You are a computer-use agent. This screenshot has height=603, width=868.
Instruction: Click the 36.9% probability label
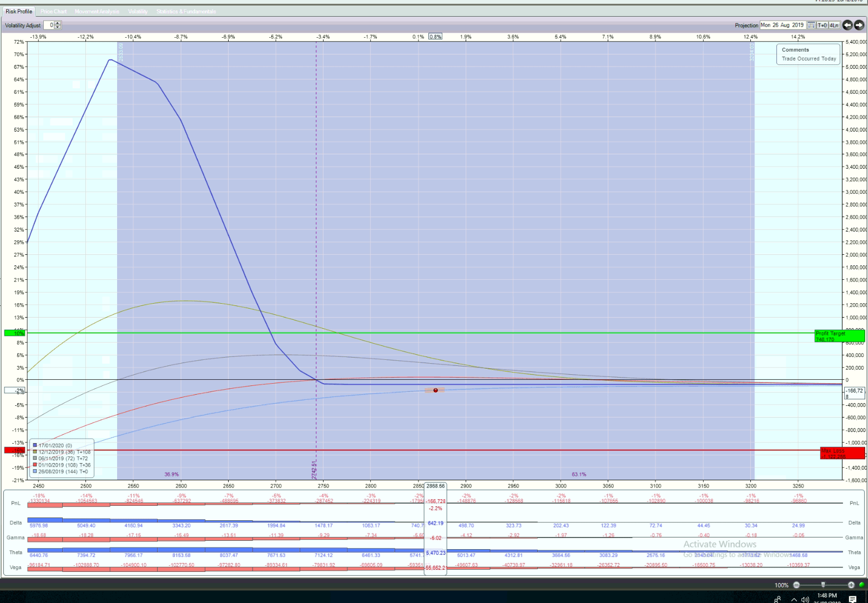click(x=171, y=474)
